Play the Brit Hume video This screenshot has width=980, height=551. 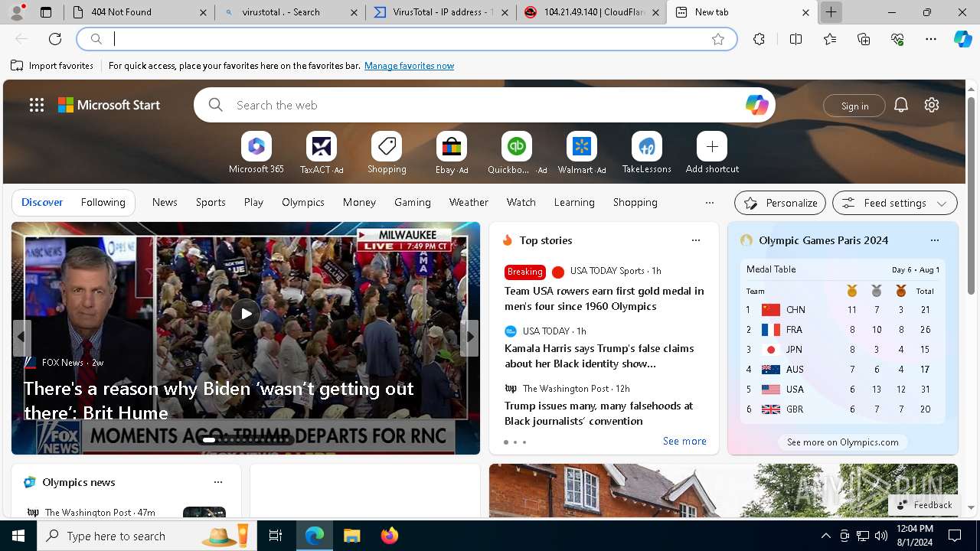(x=246, y=314)
